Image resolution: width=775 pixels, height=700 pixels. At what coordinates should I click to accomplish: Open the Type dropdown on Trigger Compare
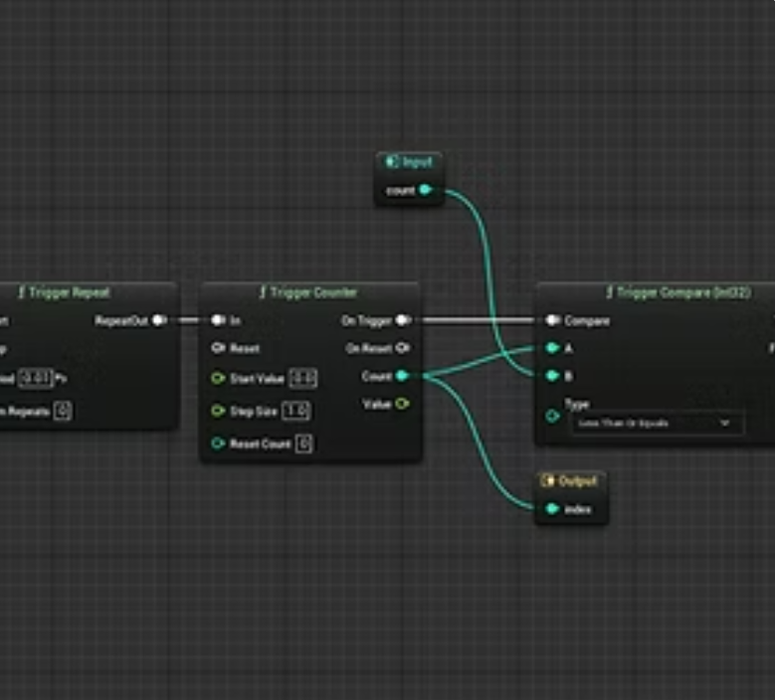point(656,424)
